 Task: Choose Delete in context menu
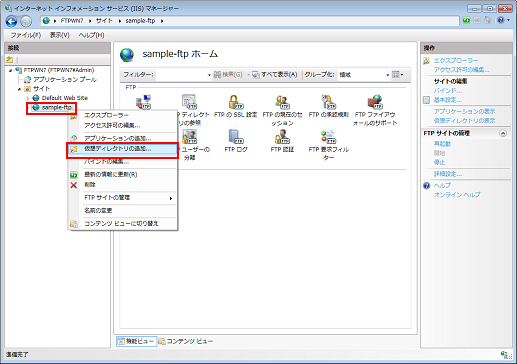pos(122,185)
